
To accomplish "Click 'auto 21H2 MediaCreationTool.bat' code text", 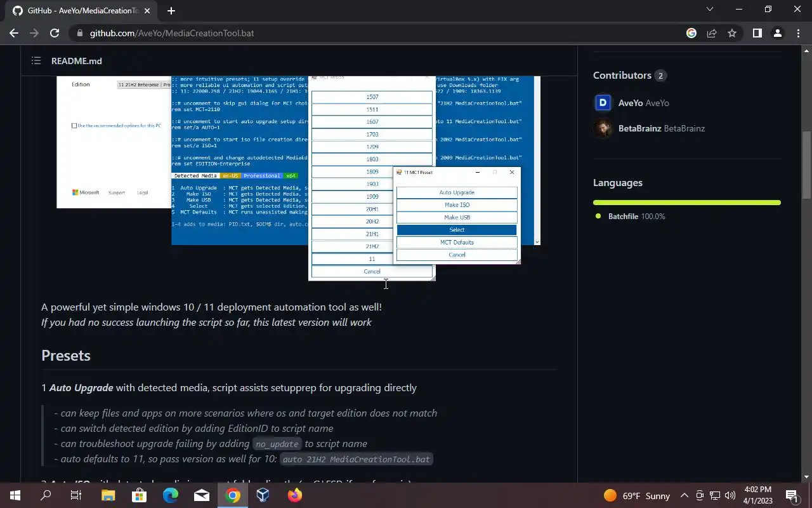I will 357,459.
